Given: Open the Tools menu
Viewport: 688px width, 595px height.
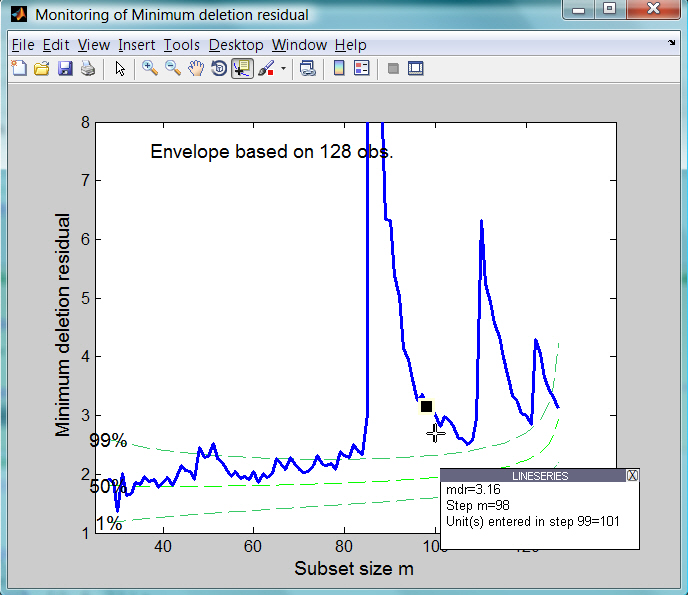Looking at the screenshot, I should click(x=181, y=45).
